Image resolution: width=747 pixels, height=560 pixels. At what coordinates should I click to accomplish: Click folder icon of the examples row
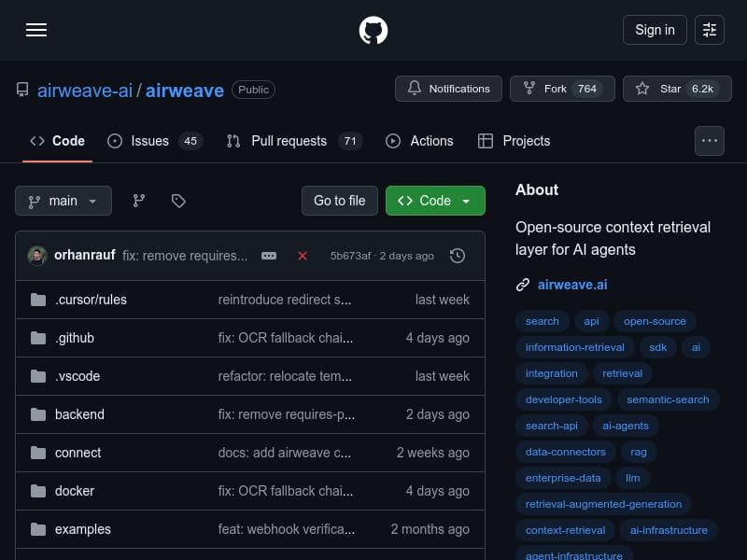38,529
